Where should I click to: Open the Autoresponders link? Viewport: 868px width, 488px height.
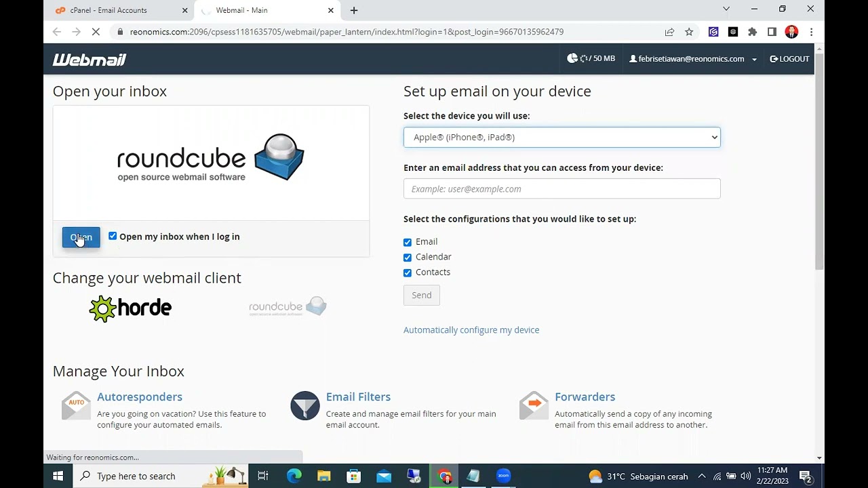(140, 396)
